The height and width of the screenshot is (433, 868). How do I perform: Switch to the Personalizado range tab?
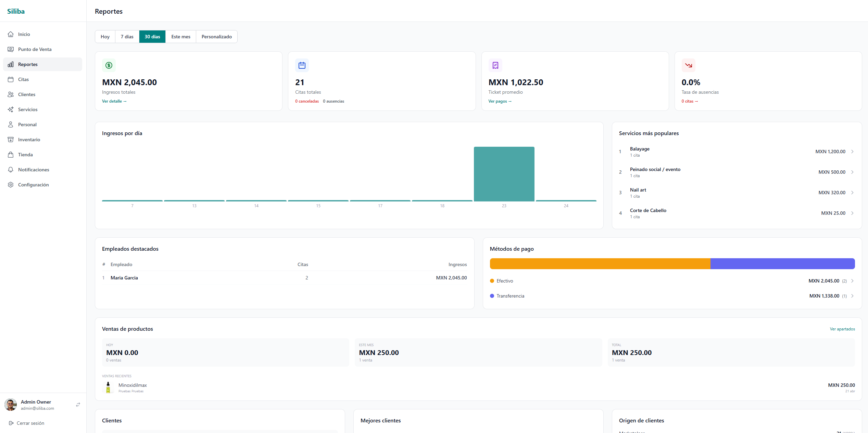pyautogui.click(x=216, y=37)
